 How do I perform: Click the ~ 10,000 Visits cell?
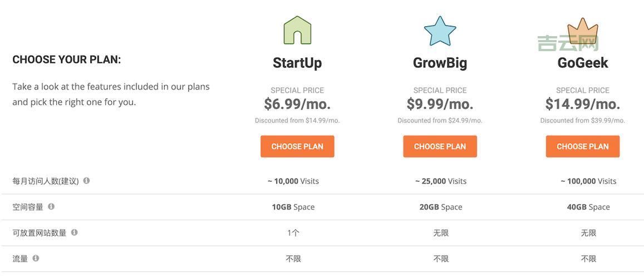pyautogui.click(x=293, y=181)
